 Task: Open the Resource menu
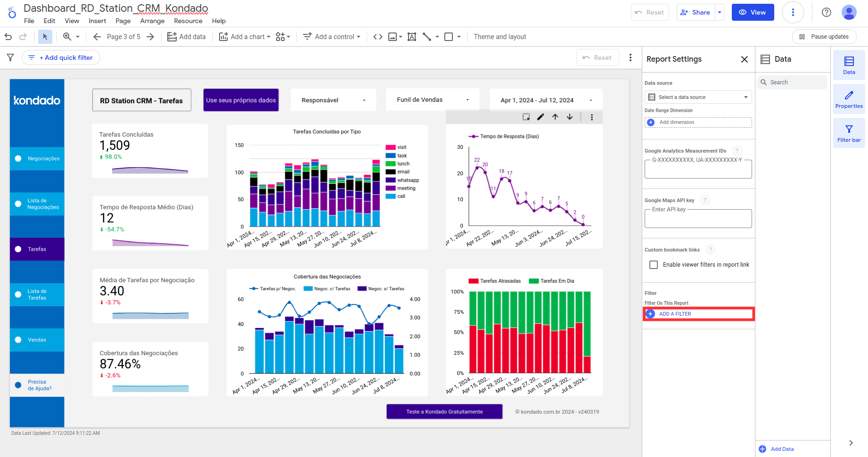click(188, 21)
